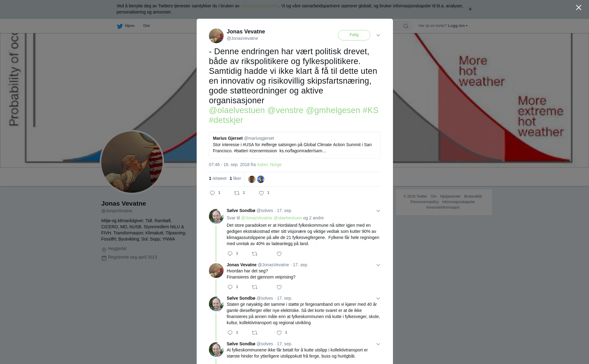Like Sølve Sondbø's first reply
Viewport: 589px width, 364px height.
point(279,254)
